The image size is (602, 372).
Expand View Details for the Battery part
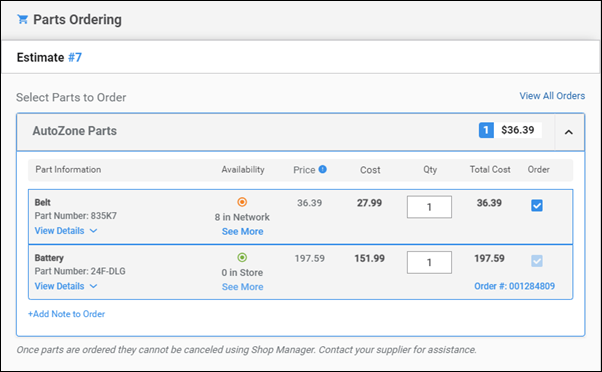(x=66, y=286)
